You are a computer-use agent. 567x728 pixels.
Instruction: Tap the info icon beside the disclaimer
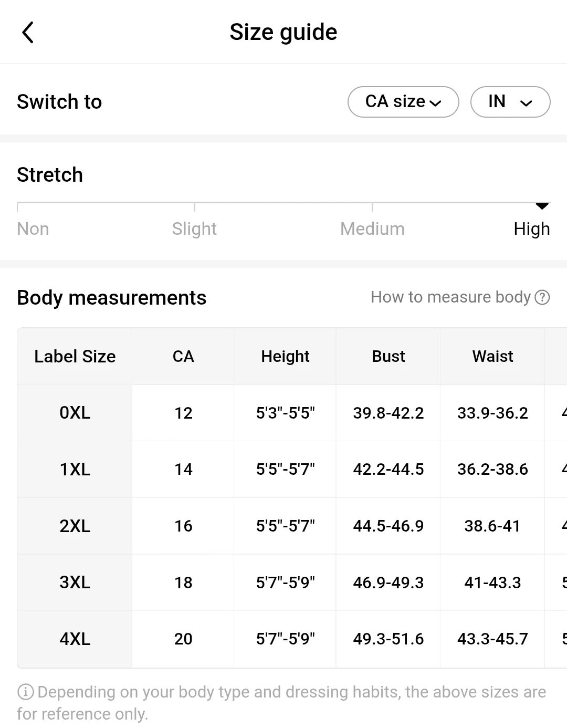pyautogui.click(x=25, y=692)
